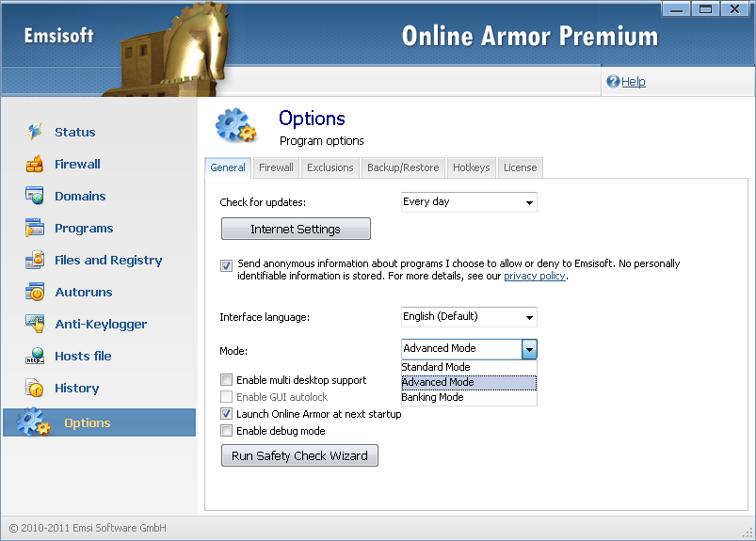Viewport: 756px width, 541px height.
Task: Open the Status section
Action: point(74,132)
